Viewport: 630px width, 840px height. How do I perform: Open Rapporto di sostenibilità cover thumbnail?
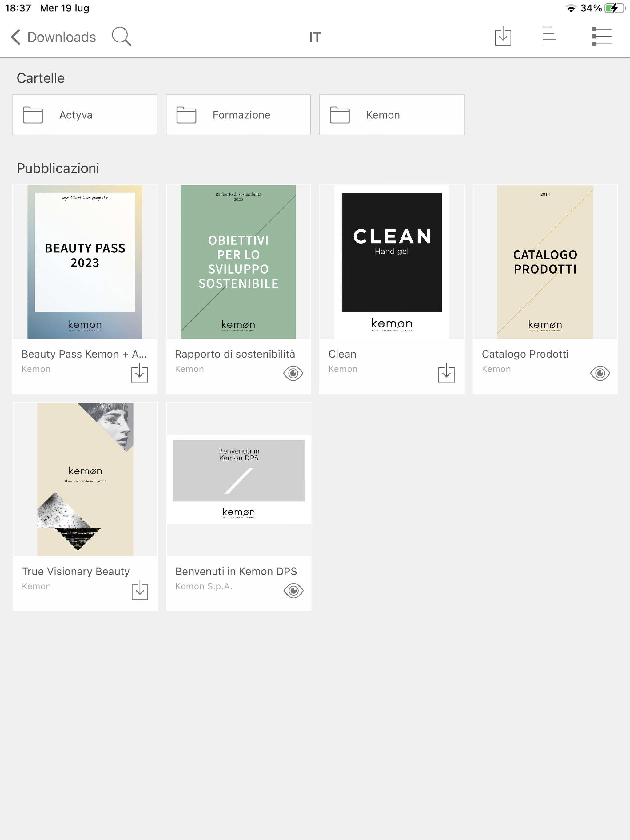[x=238, y=262]
